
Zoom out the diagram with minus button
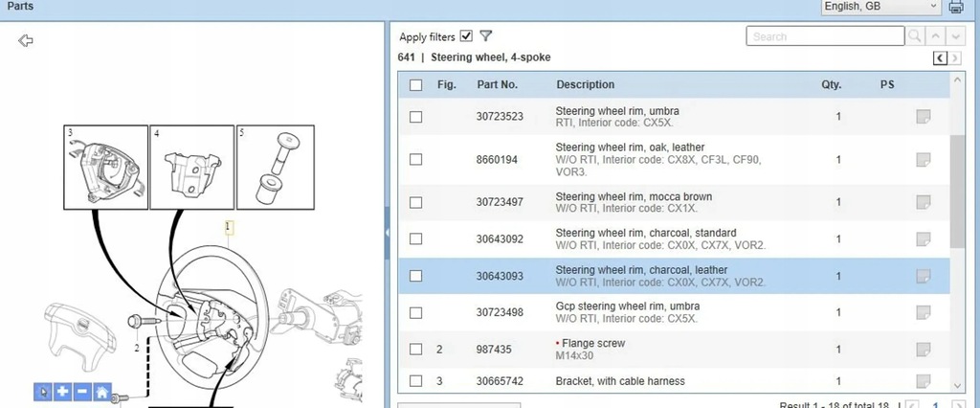point(82,392)
